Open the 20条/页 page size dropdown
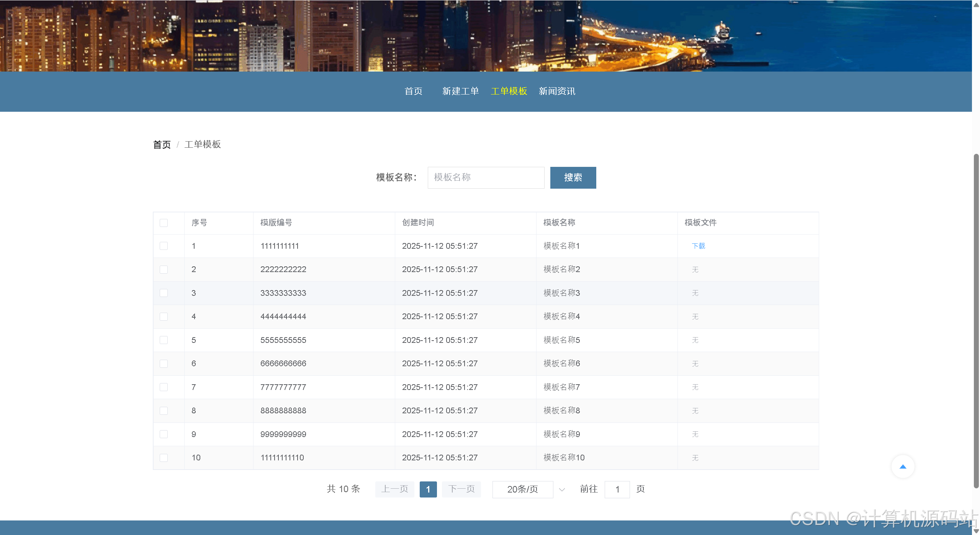Image resolution: width=980 pixels, height=535 pixels. tap(522, 489)
